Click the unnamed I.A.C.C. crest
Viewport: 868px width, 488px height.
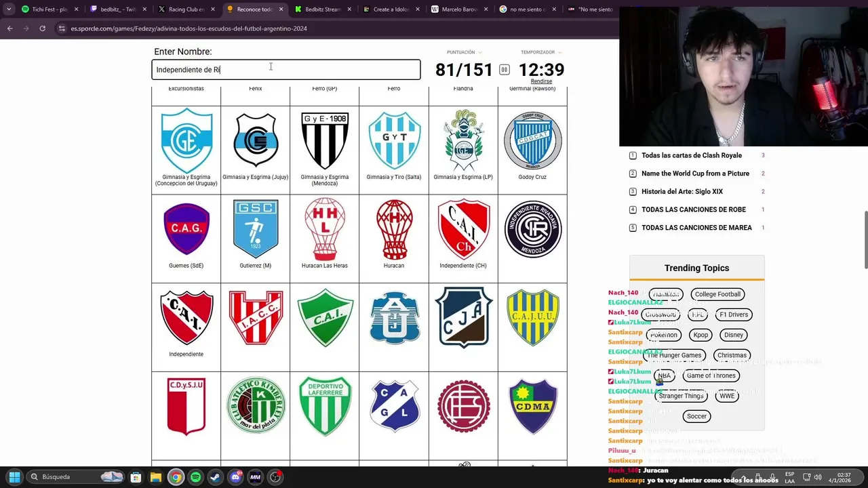256,317
